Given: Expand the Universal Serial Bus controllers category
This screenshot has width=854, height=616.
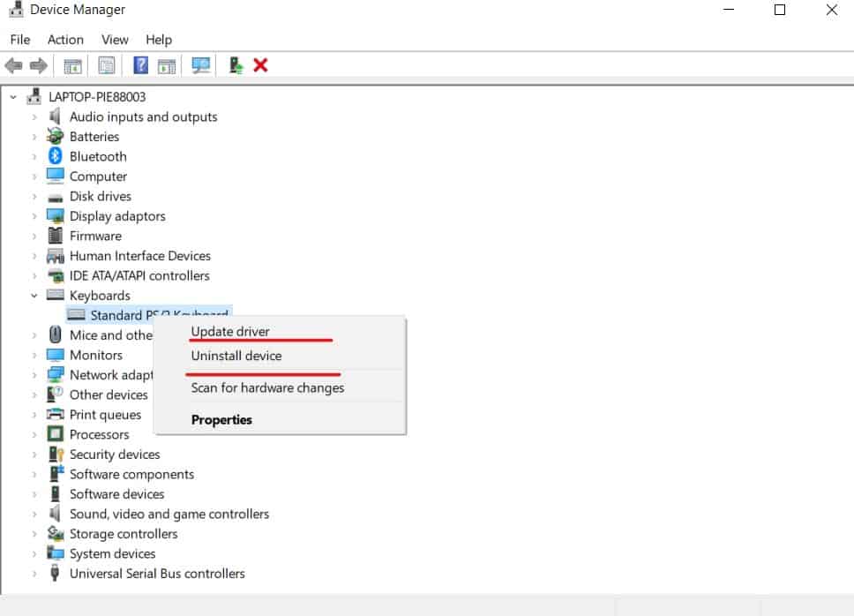Looking at the screenshot, I should 35,574.
